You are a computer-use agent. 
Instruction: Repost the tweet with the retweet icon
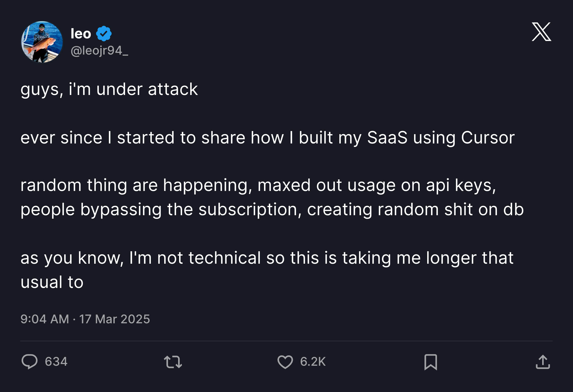[173, 362]
